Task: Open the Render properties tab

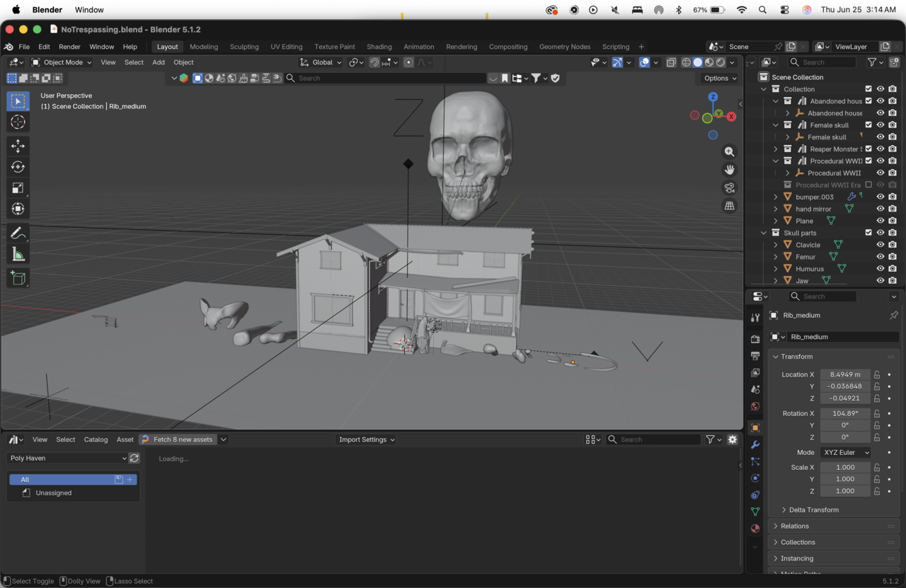Action: (755, 339)
